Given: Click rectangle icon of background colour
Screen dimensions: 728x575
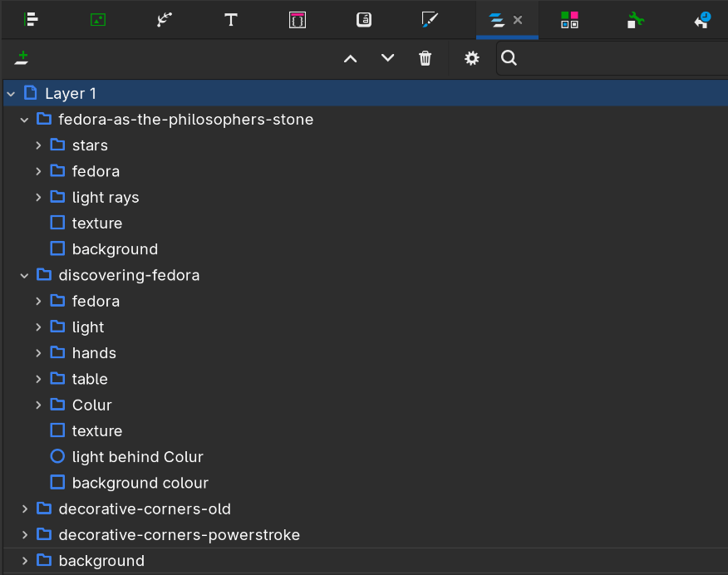Looking at the screenshot, I should 57,483.
